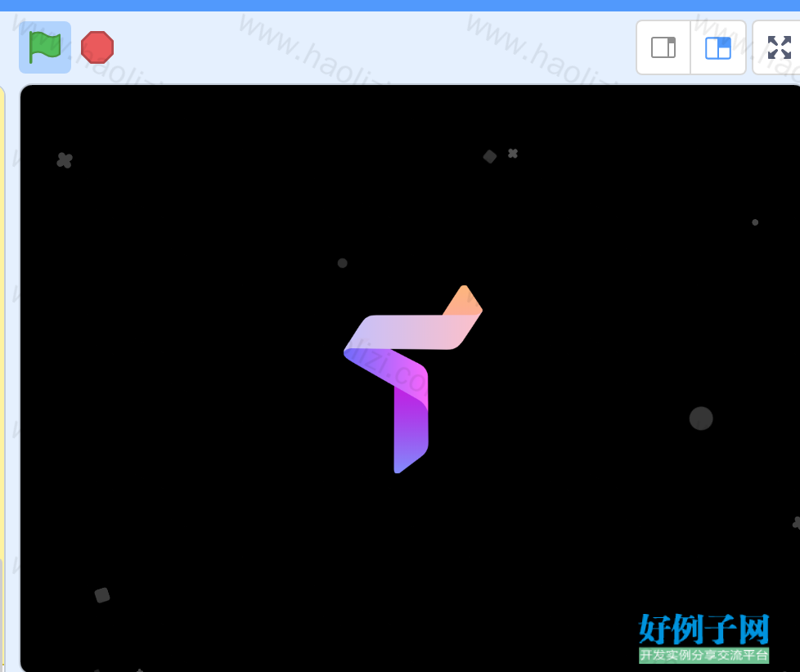
Task: Enter full screen stage mode
Action: (779, 47)
